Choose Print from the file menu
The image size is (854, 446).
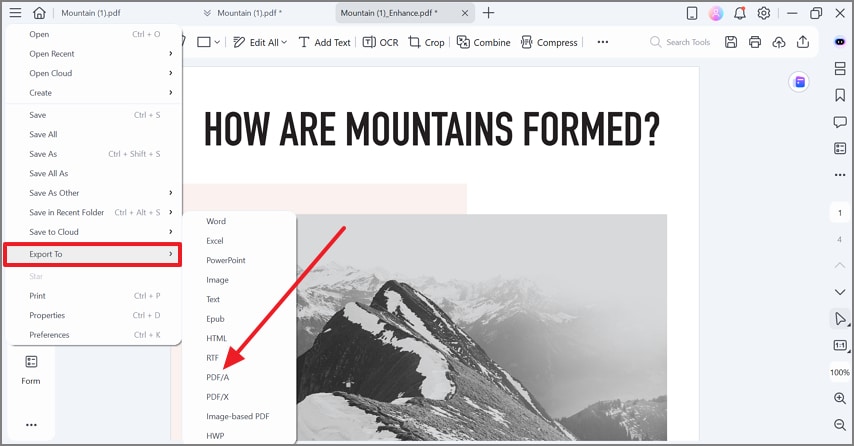[94, 296]
